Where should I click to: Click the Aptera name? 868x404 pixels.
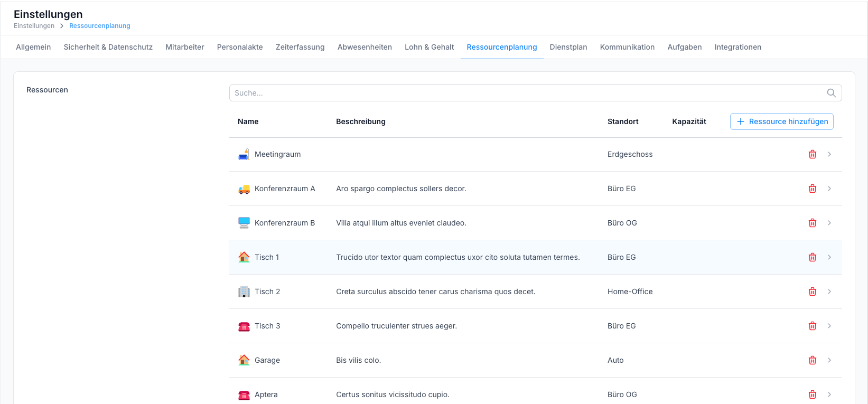tap(266, 394)
